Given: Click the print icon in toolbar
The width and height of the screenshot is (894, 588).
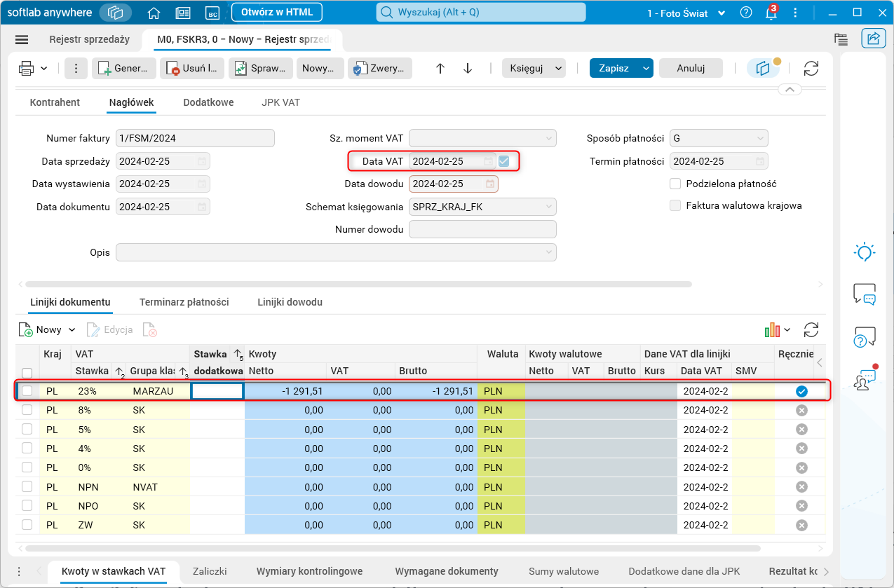Looking at the screenshot, I should pyautogui.click(x=27, y=68).
